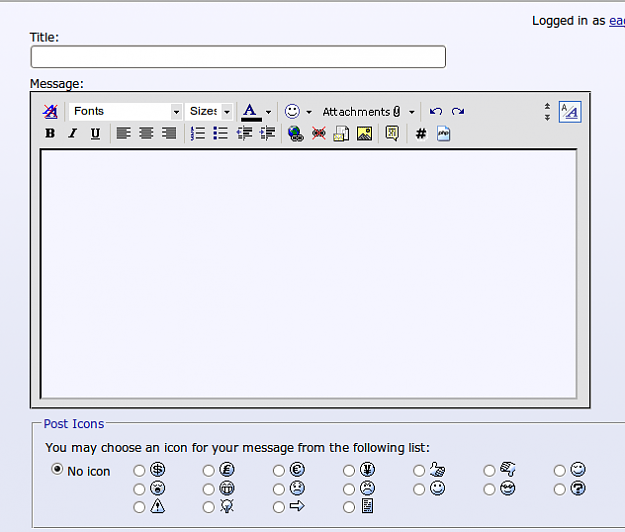The height and width of the screenshot is (532, 625).
Task: Select the dollar sign post icon
Action: pos(139,471)
